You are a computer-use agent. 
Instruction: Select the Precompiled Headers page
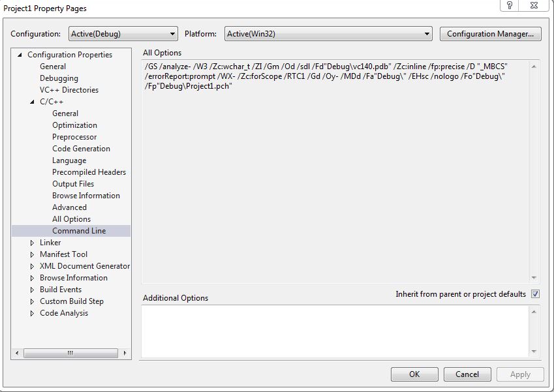pos(89,172)
